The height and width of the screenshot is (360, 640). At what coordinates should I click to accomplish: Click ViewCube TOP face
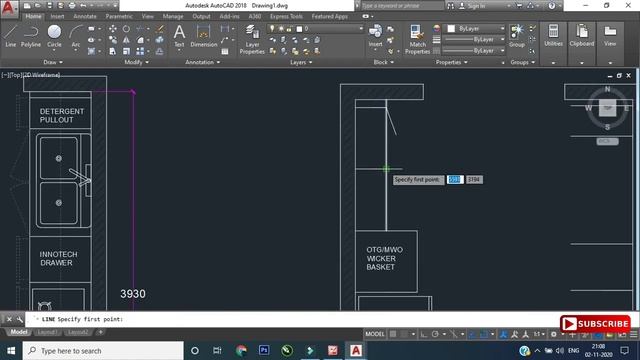point(607,108)
